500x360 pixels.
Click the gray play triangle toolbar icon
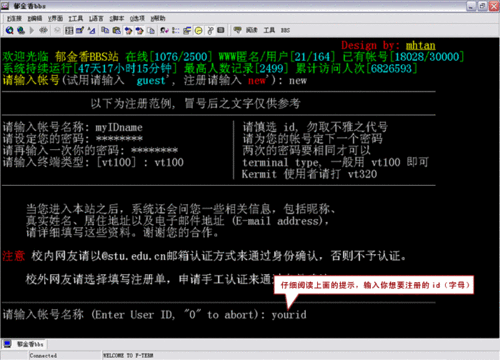(32, 30)
